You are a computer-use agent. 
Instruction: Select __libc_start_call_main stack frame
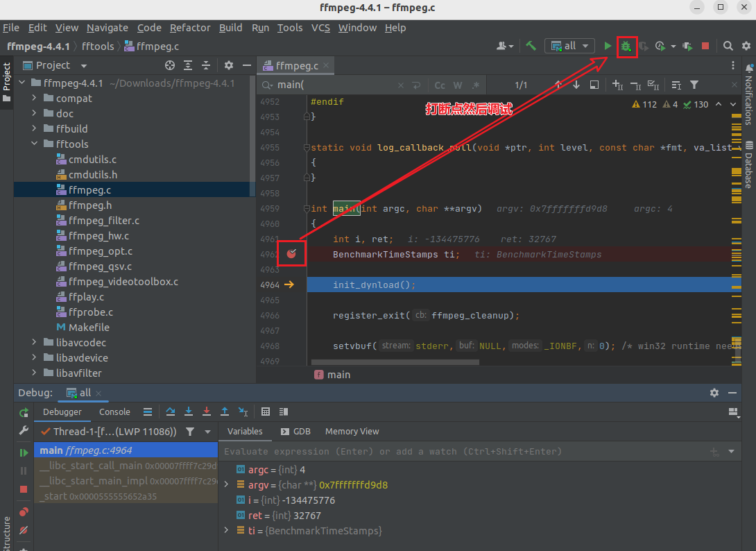tap(126, 466)
